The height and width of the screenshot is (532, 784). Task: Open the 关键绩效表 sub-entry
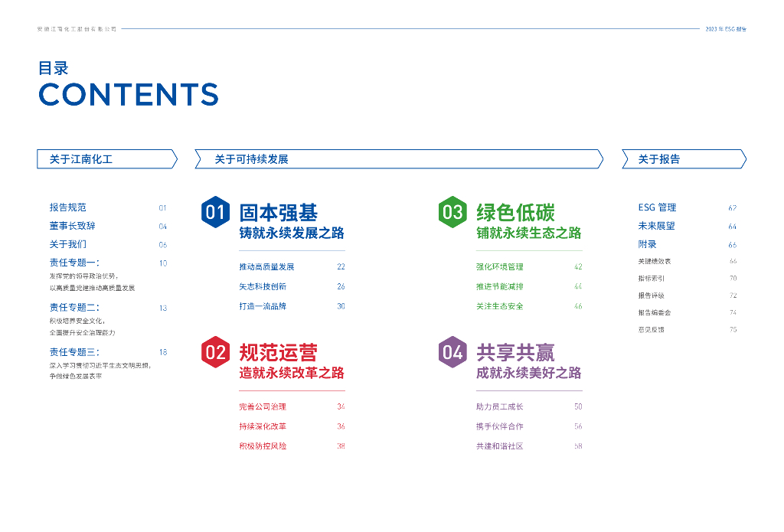[x=655, y=262]
